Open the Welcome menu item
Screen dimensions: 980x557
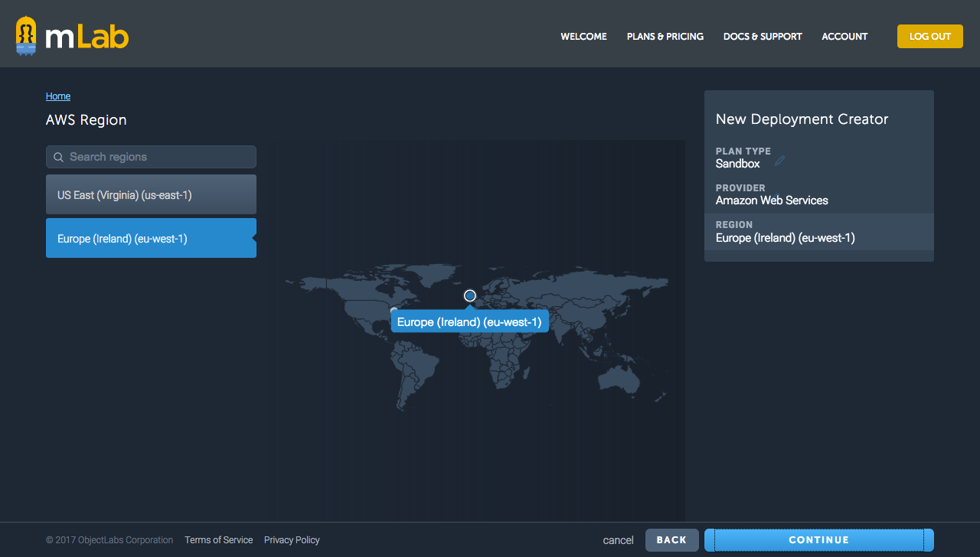coord(583,36)
